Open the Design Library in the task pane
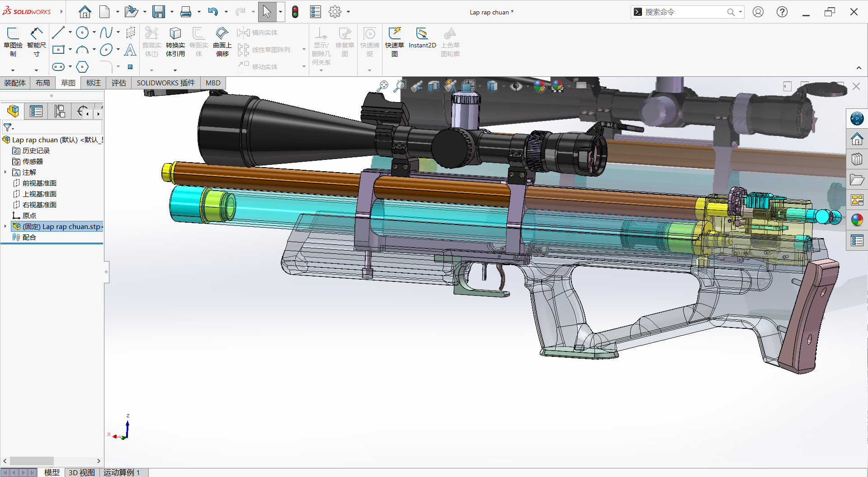 857,159
